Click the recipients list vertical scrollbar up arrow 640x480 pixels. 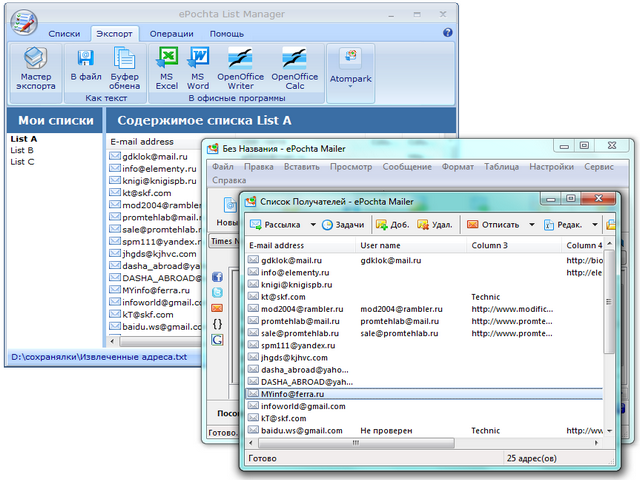pyautogui.click(x=609, y=244)
